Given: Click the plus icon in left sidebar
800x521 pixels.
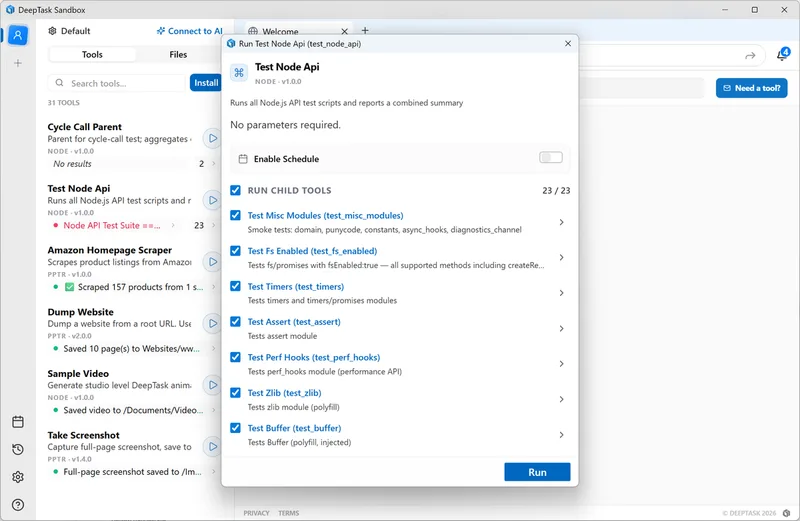Looking at the screenshot, I should 18,63.
